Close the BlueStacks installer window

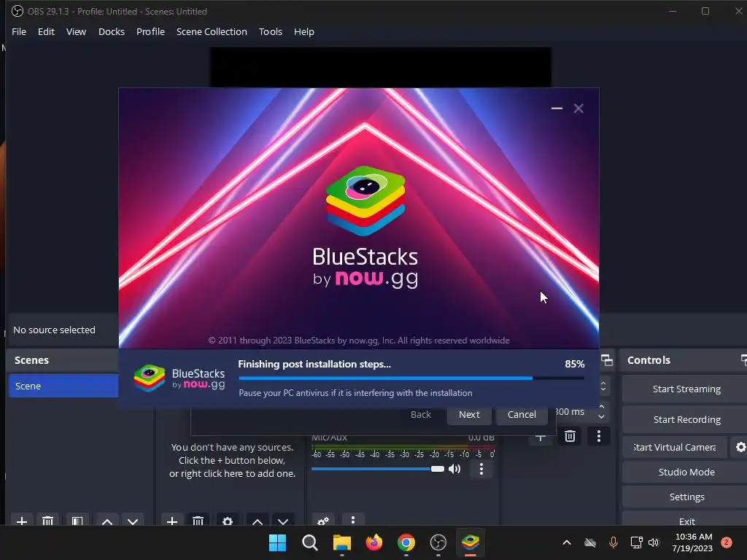tap(578, 109)
